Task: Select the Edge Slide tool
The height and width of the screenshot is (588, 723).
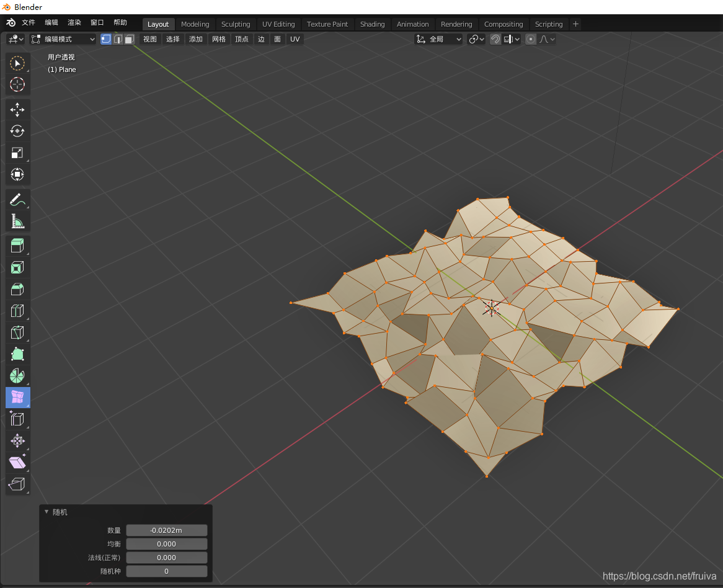Action: [x=17, y=419]
